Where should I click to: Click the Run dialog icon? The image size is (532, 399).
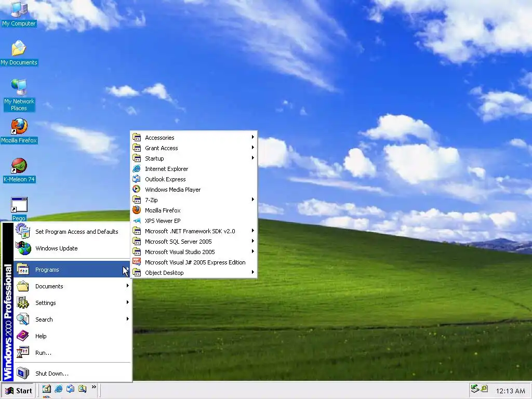23,353
